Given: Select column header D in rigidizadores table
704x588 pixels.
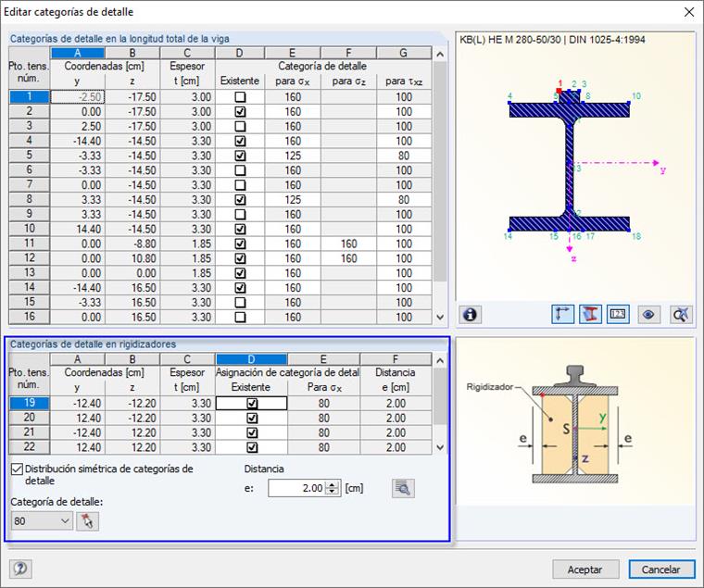Looking at the screenshot, I should pyautogui.click(x=251, y=359).
